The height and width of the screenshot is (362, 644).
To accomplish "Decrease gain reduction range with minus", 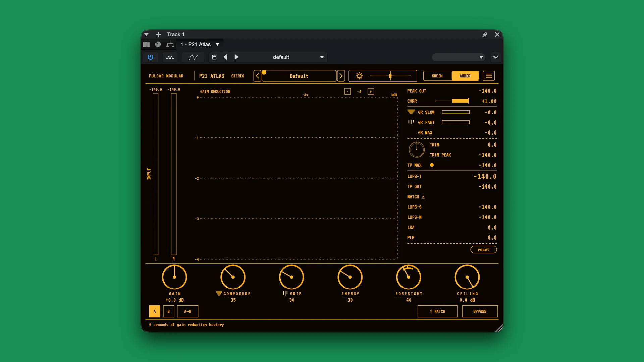I will (x=347, y=92).
